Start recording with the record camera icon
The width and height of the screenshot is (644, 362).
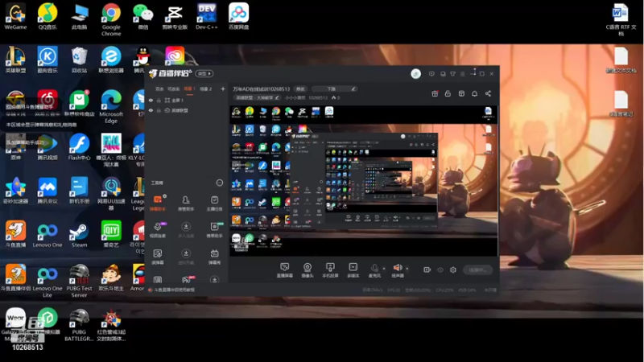(x=427, y=269)
